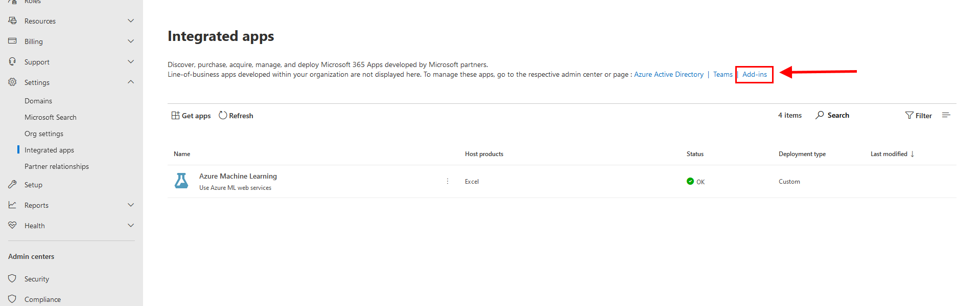980x306 pixels.
Task: Click the Refresh circular arrow icon
Action: click(x=223, y=115)
